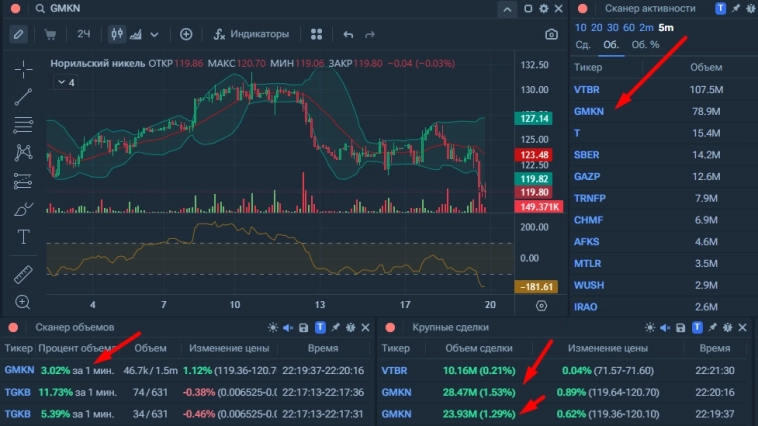Toggle sound in the Сканер объемов panel
This screenshot has height=426, width=758.
tap(289, 328)
